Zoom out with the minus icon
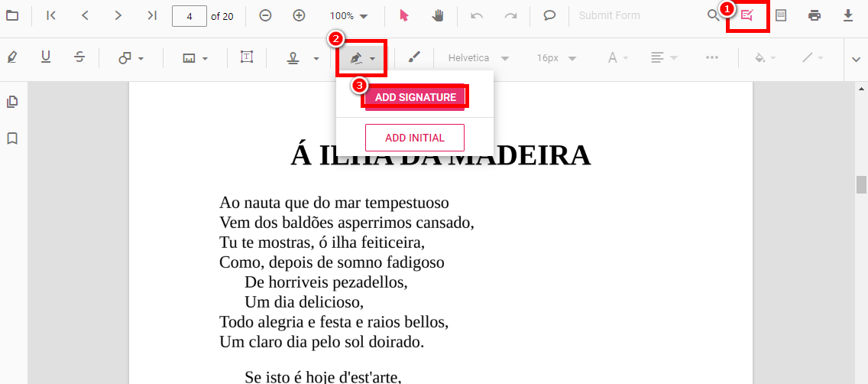This screenshot has height=384, width=868. [x=265, y=15]
